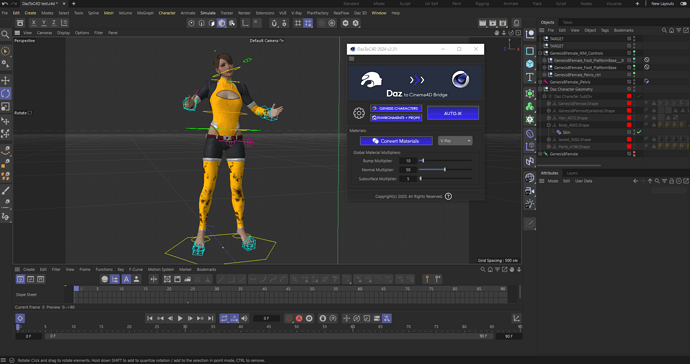Toggle layer checkbox of Genesis8Female_Pelvis_ctrl
This screenshot has width=690, height=364.
pos(629,75)
